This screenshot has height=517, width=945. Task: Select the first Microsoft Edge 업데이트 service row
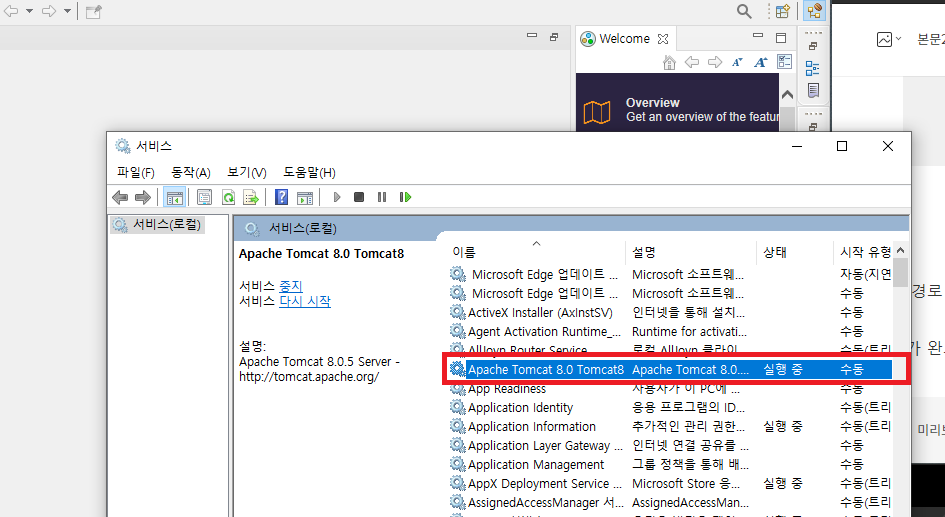click(670, 275)
